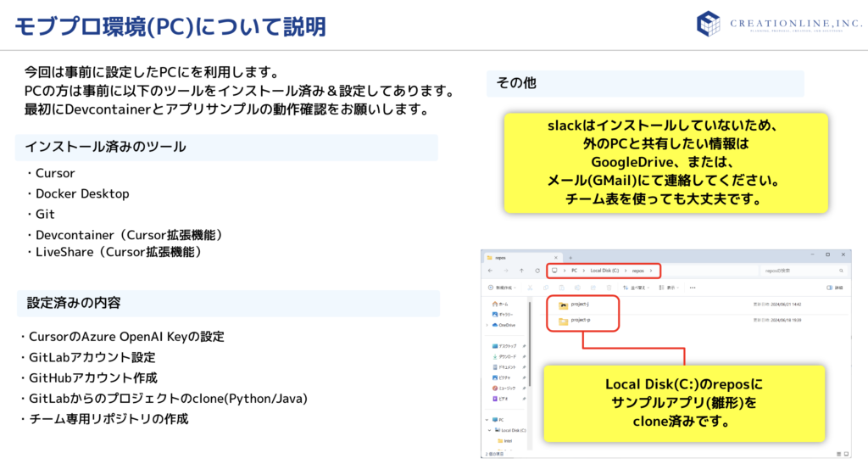Screen dimensions: 868x464
Task: Click 'LiveShare（Cursor拡張機能）' text
Action: [119, 252]
